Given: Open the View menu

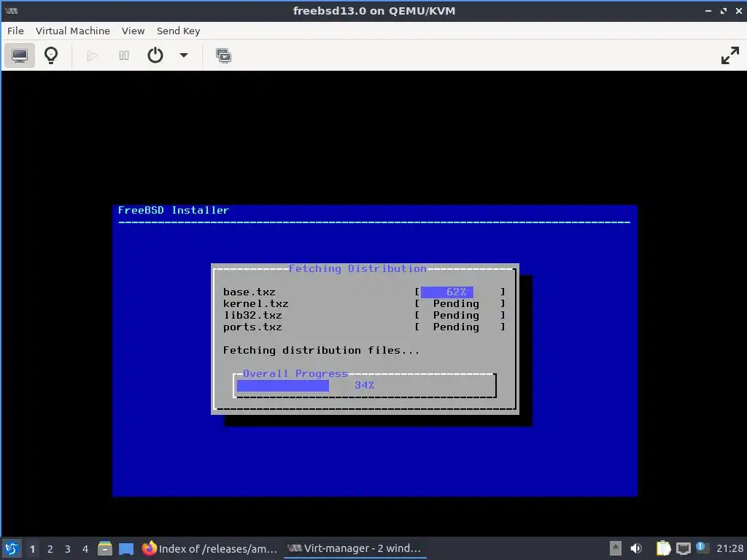Looking at the screenshot, I should (133, 31).
